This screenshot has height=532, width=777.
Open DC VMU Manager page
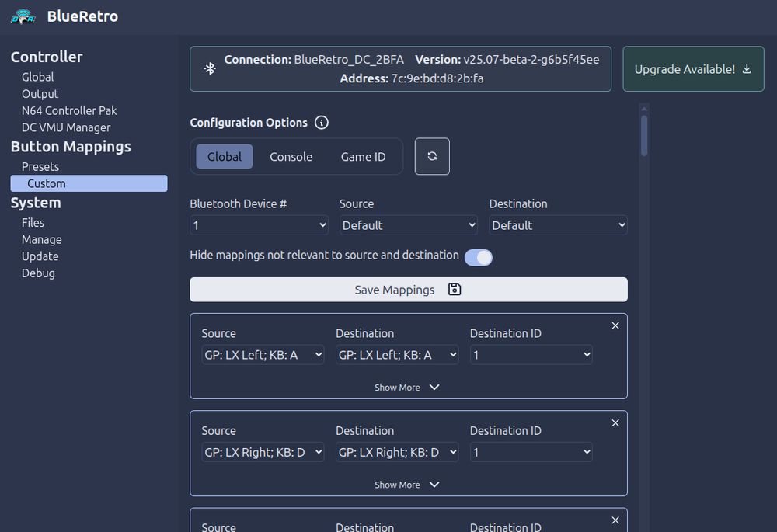tap(66, 127)
